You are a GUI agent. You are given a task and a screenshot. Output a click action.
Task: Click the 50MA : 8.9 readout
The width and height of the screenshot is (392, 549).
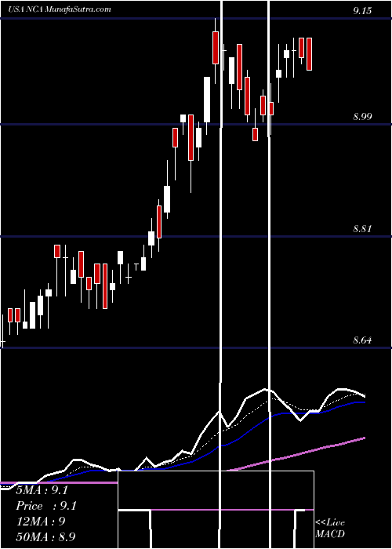46,536
